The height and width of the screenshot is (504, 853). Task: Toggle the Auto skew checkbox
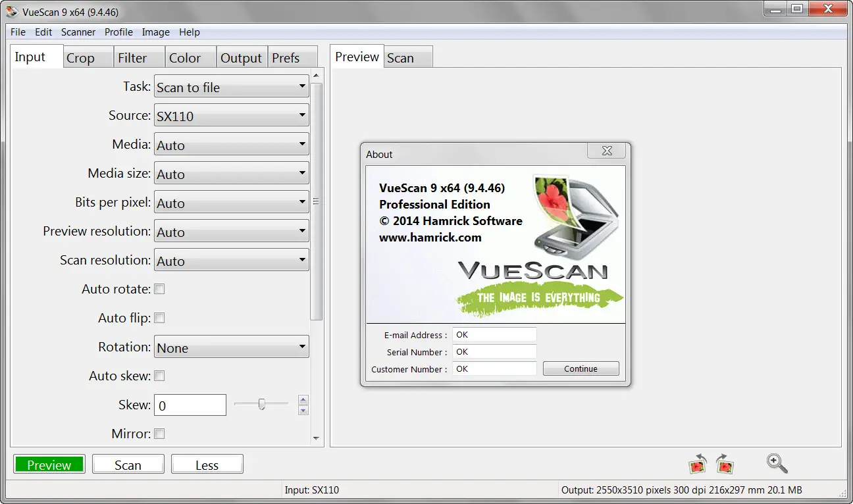pyautogui.click(x=159, y=376)
